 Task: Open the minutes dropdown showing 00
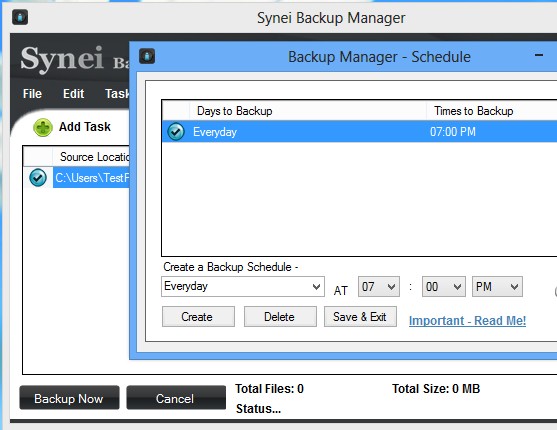coord(444,286)
